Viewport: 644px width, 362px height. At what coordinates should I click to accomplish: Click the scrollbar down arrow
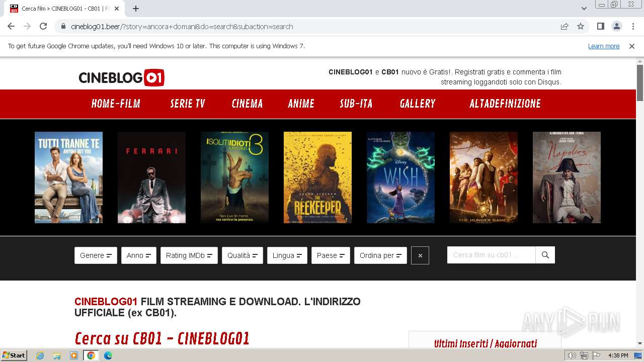[x=640, y=343]
